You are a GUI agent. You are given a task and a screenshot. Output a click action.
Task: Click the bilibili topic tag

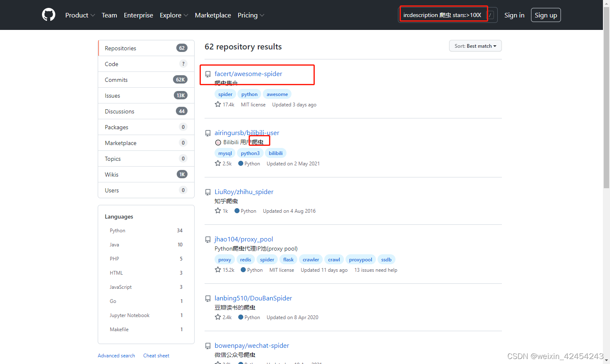(276, 153)
